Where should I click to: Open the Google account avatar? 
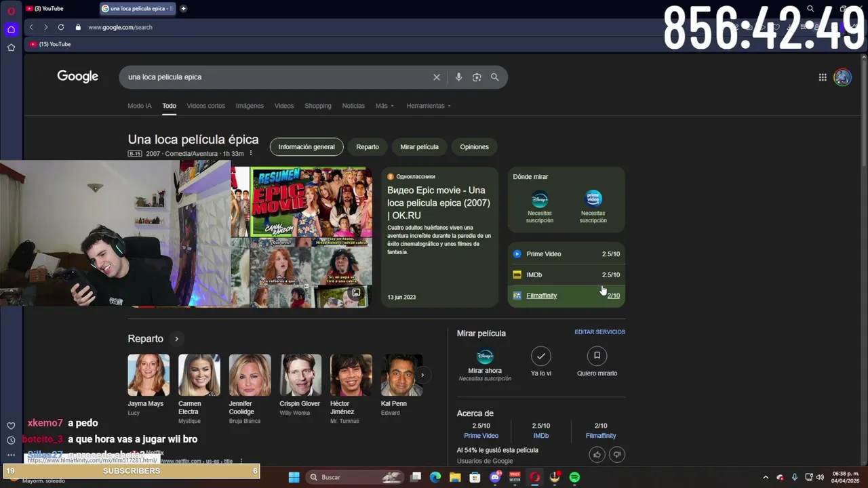click(x=842, y=77)
